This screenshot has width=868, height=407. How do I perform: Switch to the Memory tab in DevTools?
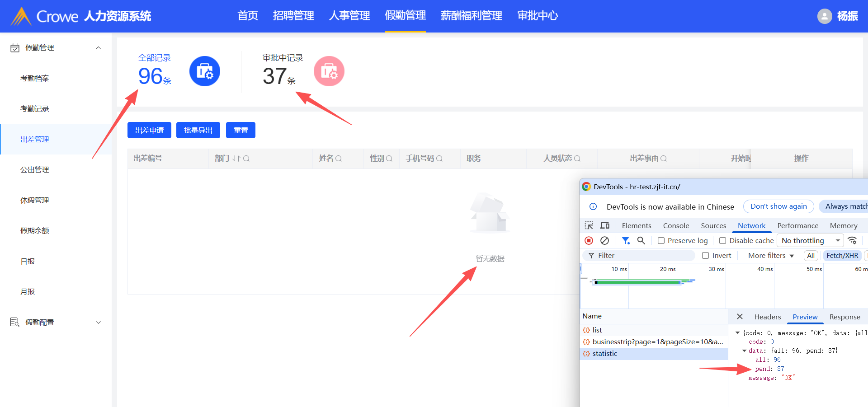tap(844, 225)
